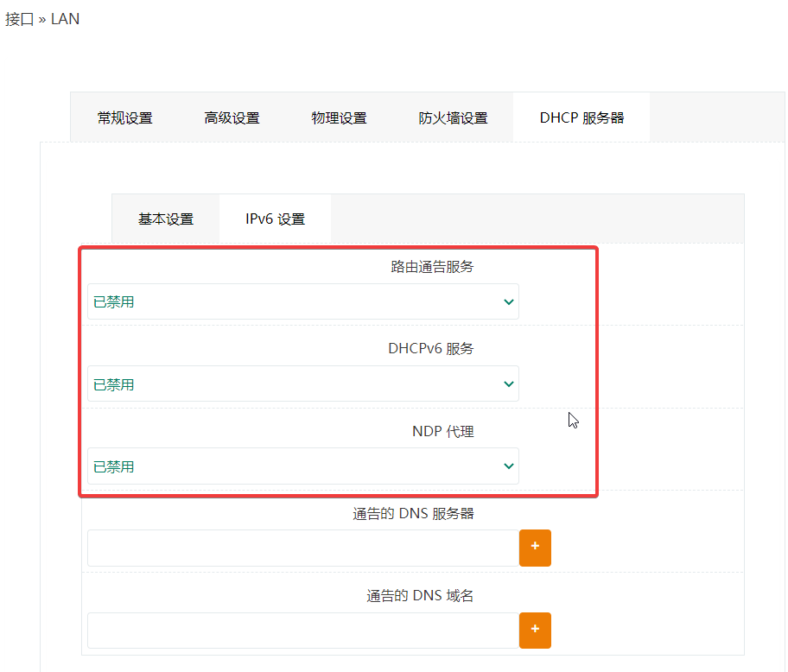Select the 物理设置 tab
Image resolution: width=788 pixels, height=672 pixels.
tap(339, 118)
